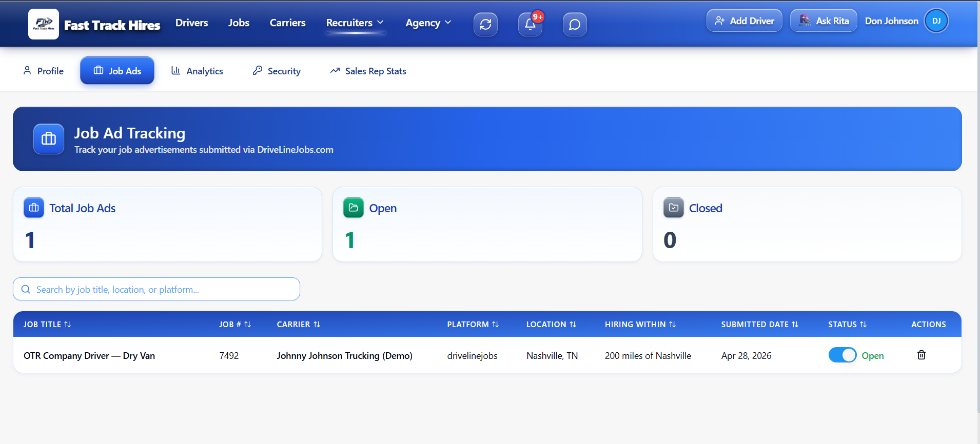This screenshot has height=444, width=980.
Task: Click the Don Johnson username
Action: tap(892, 21)
